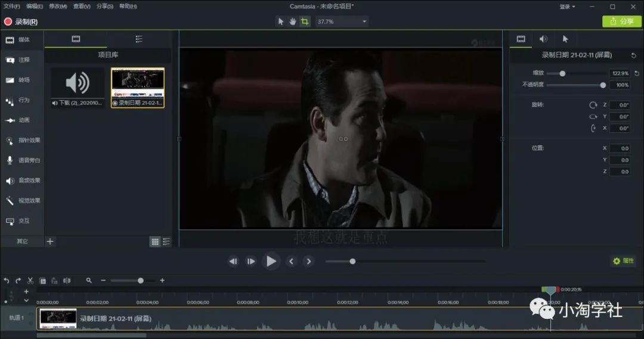The height and width of the screenshot is (339, 644).
Task: Click the green 分享 share button
Action: (621, 21)
